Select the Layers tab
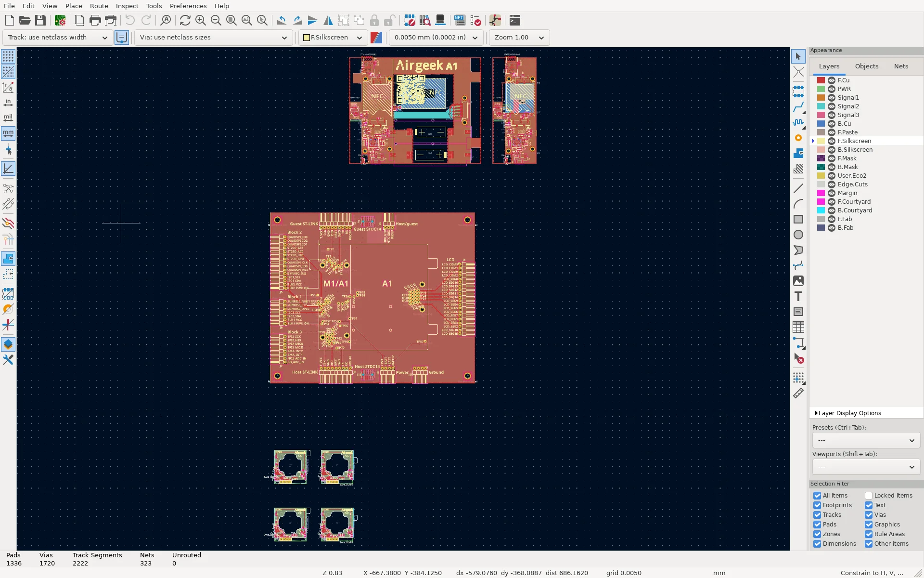 829,66
